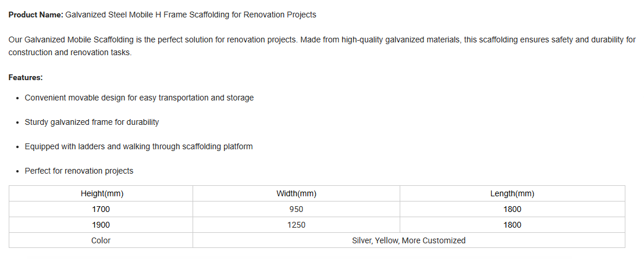Click the product title text about H Frame Scaffolding
Screen dimensions: 644x259
pyautogui.click(x=191, y=15)
